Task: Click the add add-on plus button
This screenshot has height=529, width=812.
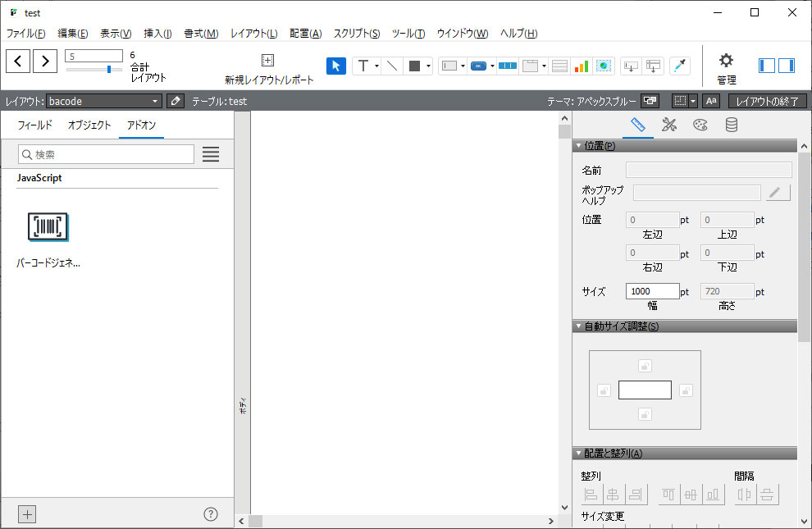Action: 27,514
